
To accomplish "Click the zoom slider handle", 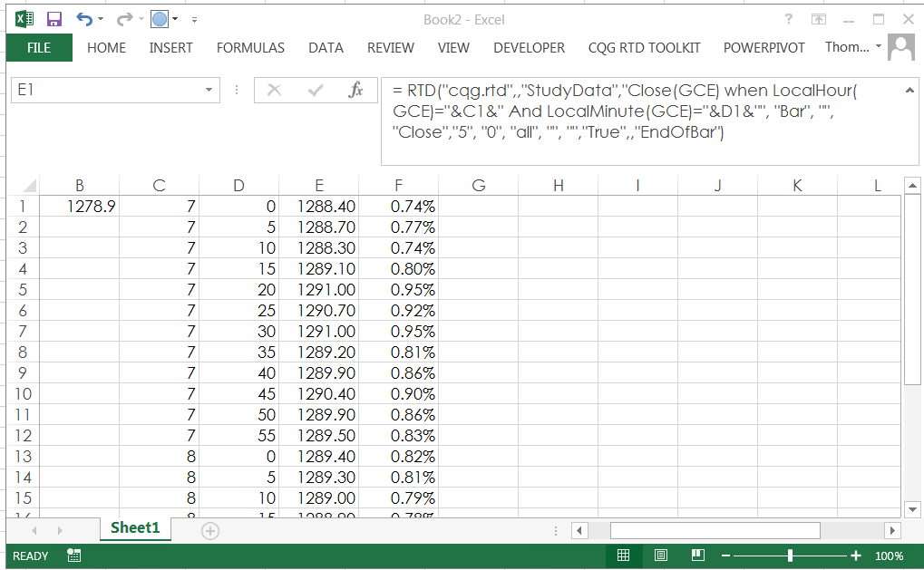I will tap(791, 556).
